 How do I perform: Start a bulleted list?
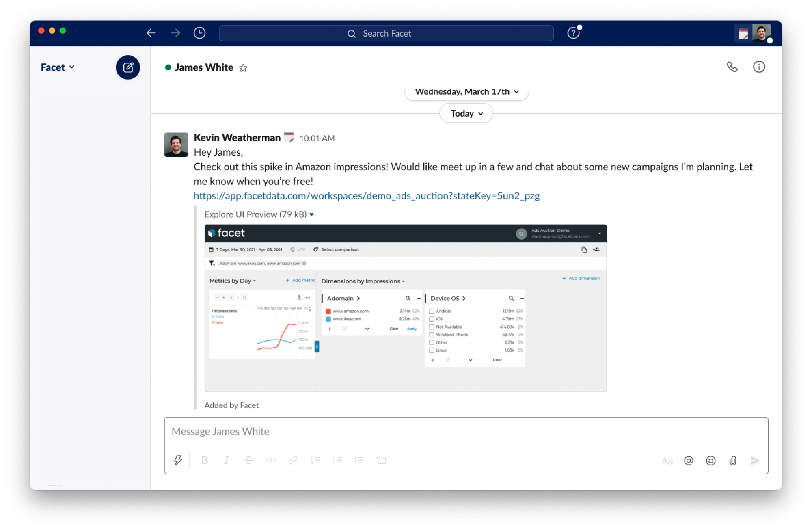pyautogui.click(x=337, y=460)
